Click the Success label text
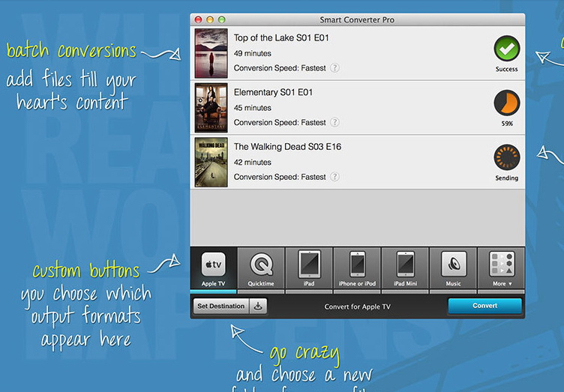This screenshot has width=564, height=392. click(x=506, y=69)
